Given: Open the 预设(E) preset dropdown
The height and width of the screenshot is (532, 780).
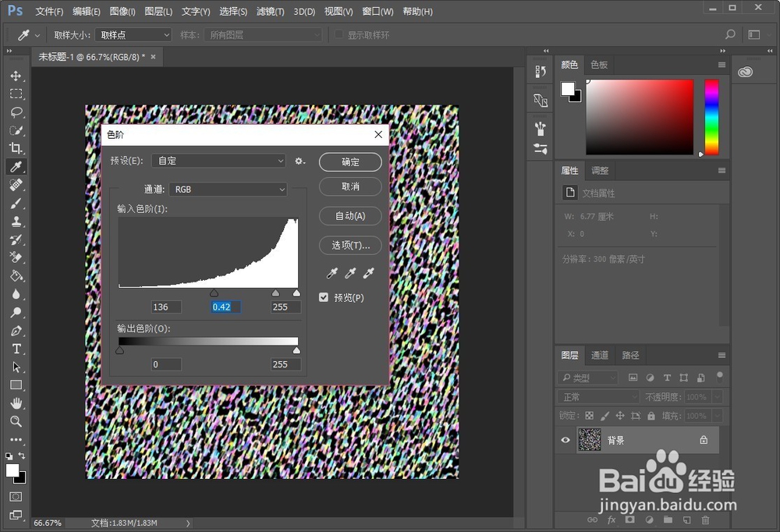Looking at the screenshot, I should 219,161.
